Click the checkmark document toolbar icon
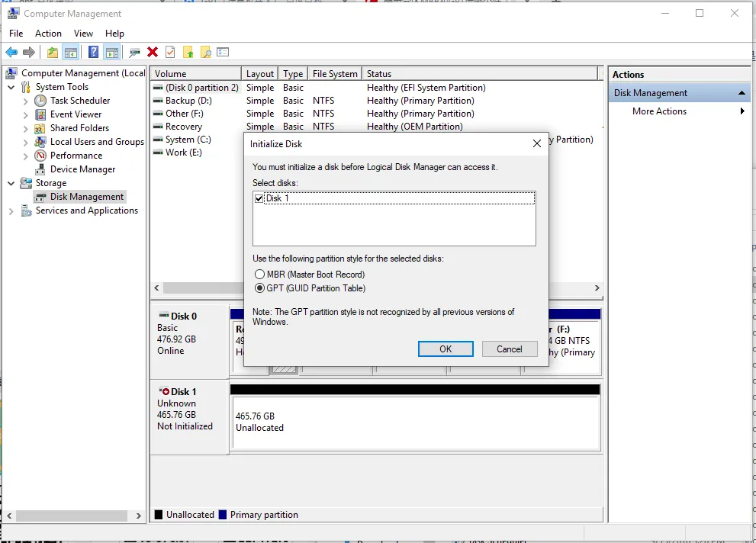This screenshot has height=543, width=756. (170, 52)
